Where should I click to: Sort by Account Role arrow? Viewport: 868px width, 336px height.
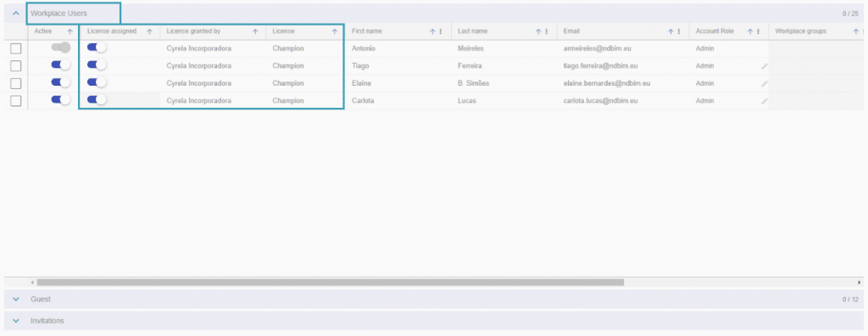click(x=750, y=31)
